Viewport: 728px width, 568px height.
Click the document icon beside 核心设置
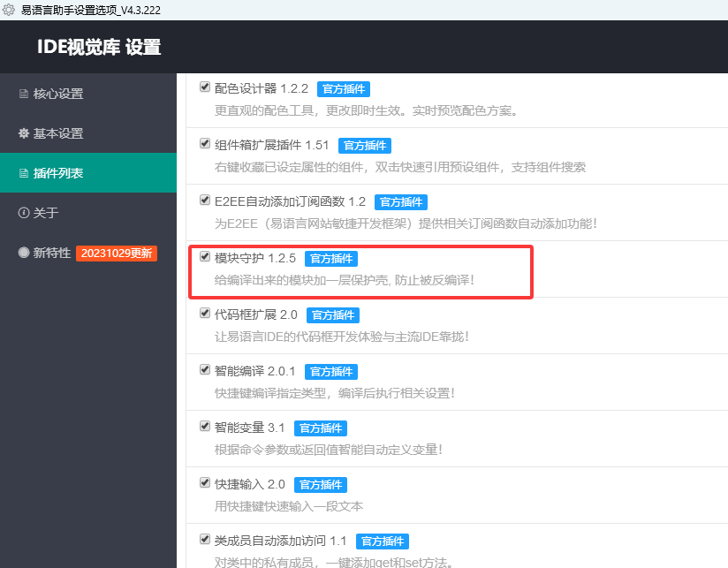point(24,94)
